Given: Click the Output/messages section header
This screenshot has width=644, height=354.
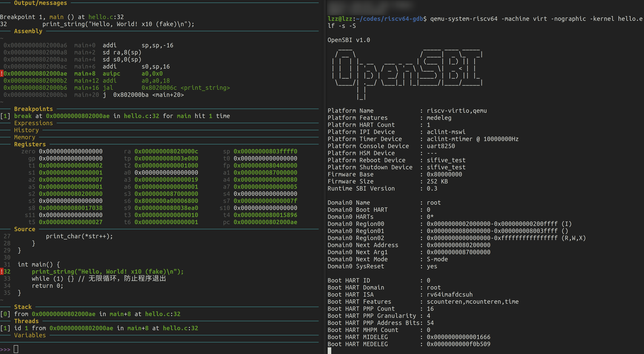Looking at the screenshot, I should tap(41, 3).
